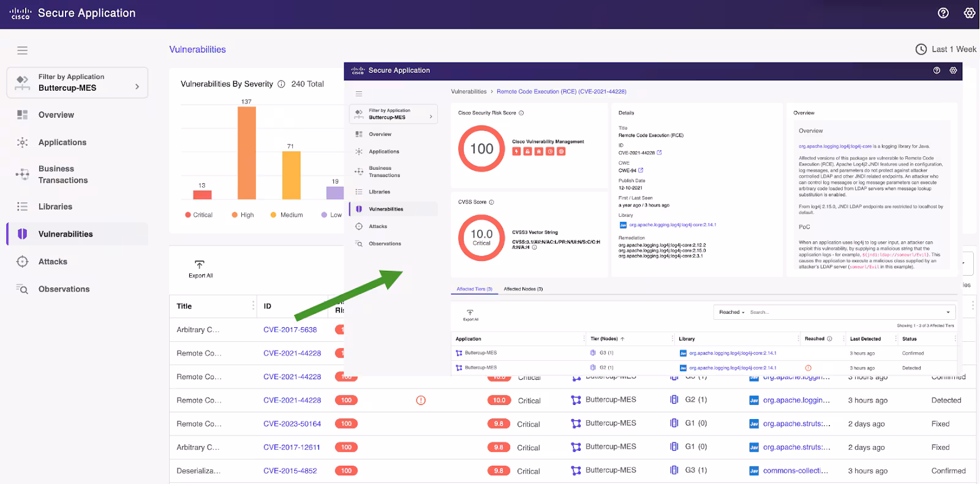Switch to the Affected Nodes (3) tab
This screenshot has width=980, height=484.
pyautogui.click(x=523, y=289)
